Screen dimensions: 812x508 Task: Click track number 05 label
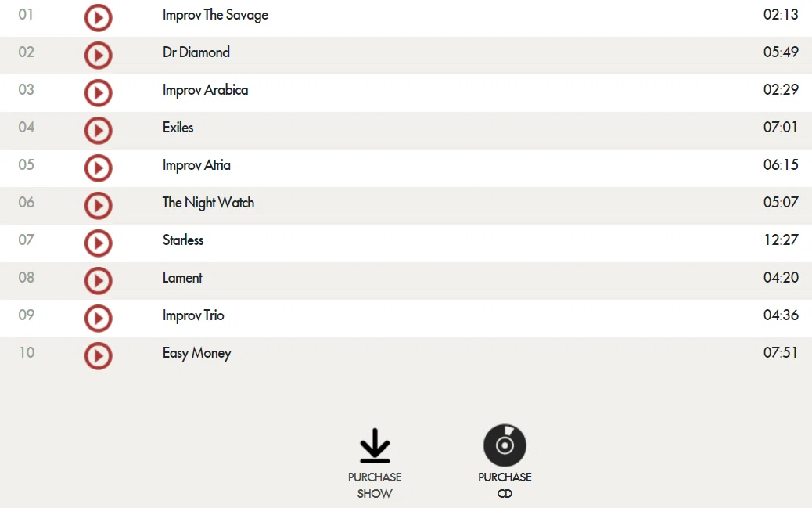point(27,165)
